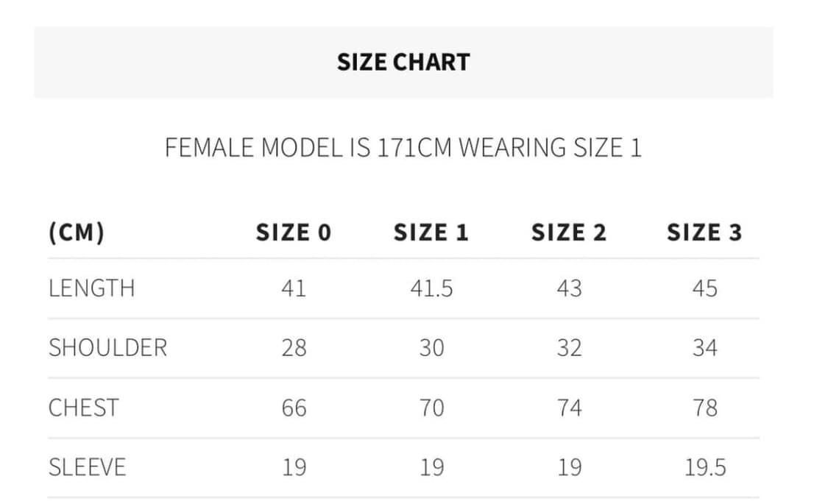The height and width of the screenshot is (504, 828).
Task: Click chest value 66 for Size 0
Action: pos(294,408)
